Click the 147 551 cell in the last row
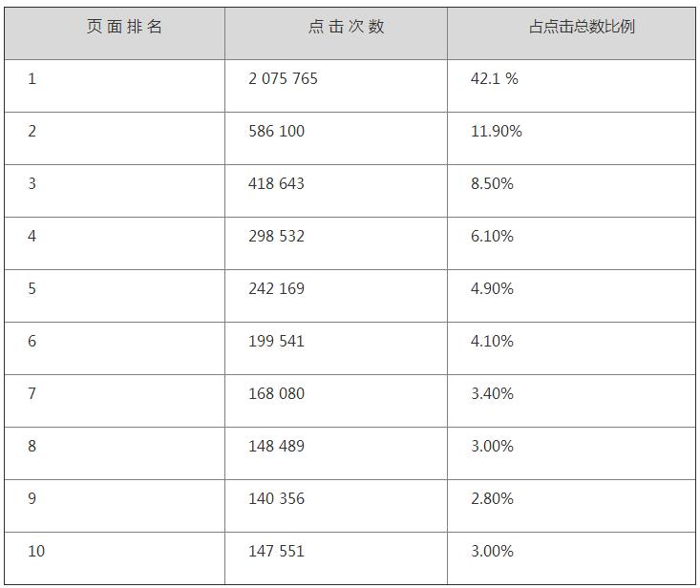Image resolution: width=700 pixels, height=588 pixels. pyautogui.click(x=276, y=552)
